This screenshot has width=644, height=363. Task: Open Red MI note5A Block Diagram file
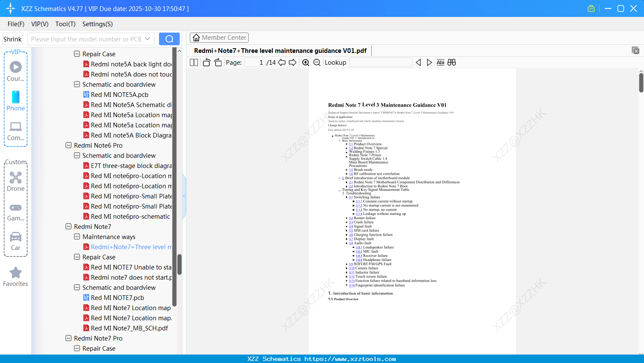tap(127, 135)
